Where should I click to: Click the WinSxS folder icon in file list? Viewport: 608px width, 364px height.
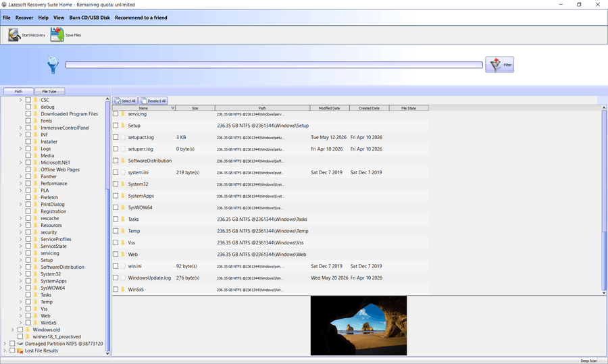pos(123,290)
